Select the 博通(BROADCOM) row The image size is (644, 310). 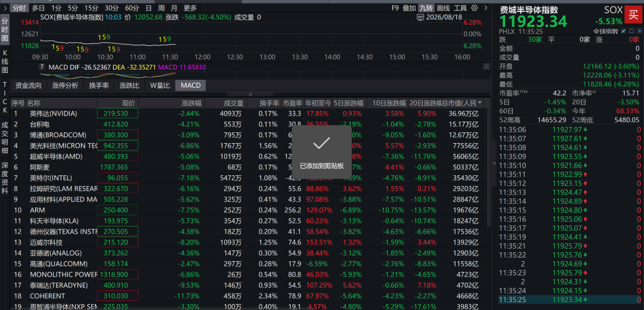(250, 135)
